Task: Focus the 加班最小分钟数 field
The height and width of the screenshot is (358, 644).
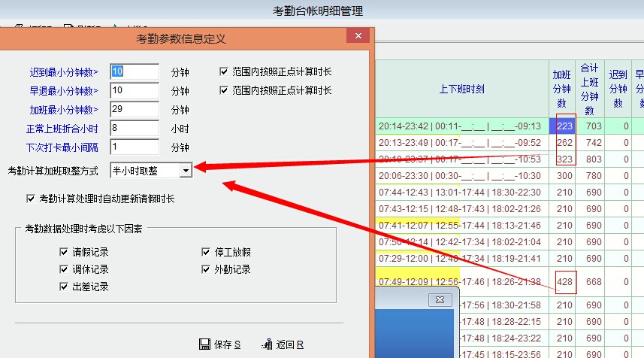Action: pyautogui.click(x=135, y=110)
